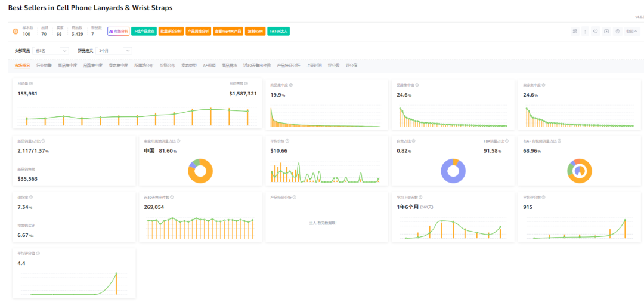Image resolution: width=644 pixels, height=302 pixels.
Task: Switch to the 产品特征分析 tab
Action: [x=289, y=65]
